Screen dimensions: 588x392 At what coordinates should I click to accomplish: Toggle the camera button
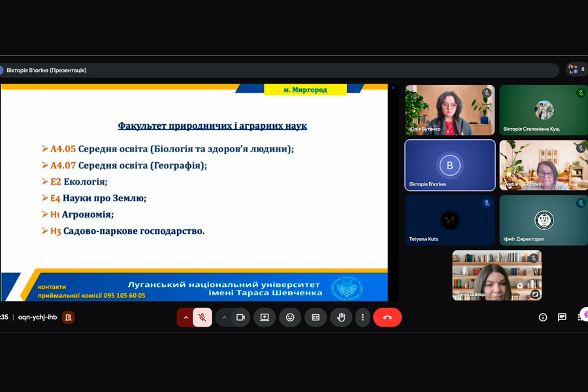pos(240,318)
